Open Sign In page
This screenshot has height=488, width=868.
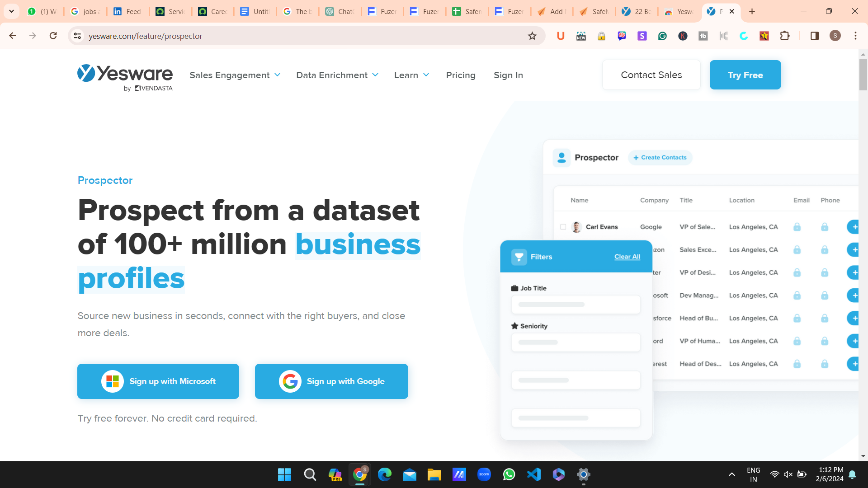508,75
